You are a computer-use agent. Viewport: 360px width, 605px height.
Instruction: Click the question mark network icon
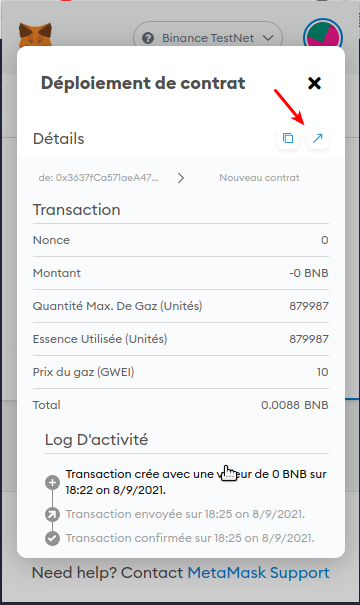click(x=148, y=38)
